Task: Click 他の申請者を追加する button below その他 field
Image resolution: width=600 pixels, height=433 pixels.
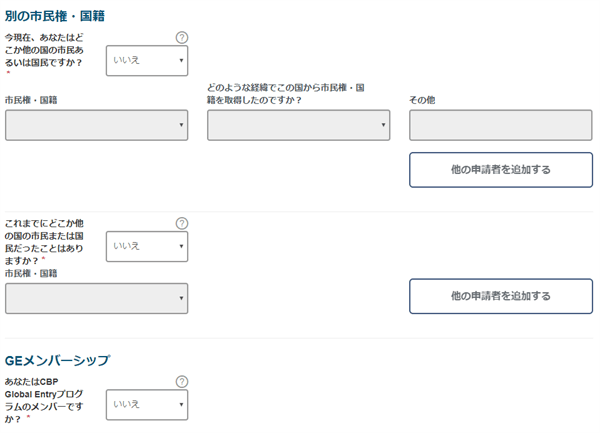Action: coord(501,170)
